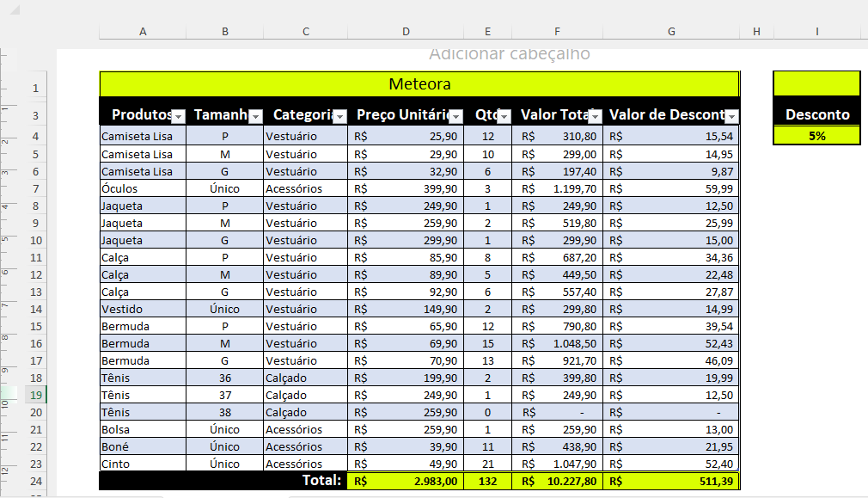Select column B header

click(225, 32)
